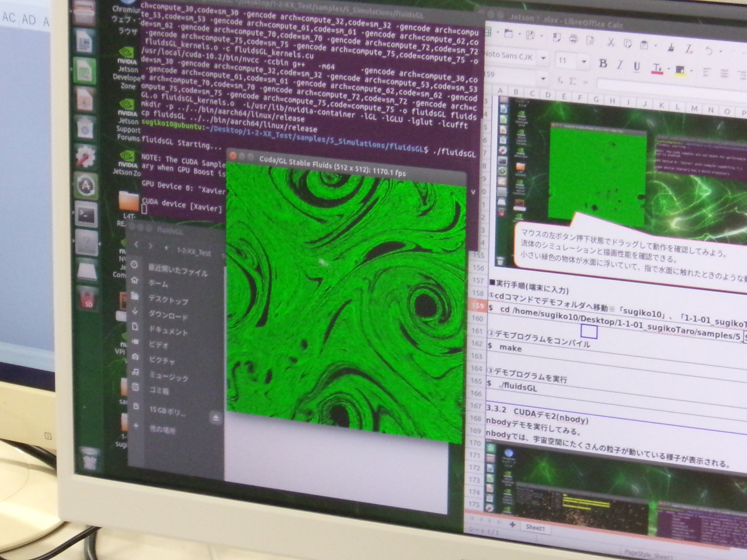Viewport: 747px width, 560px height.
Task: Open System Settings wrench-gear dock icon
Action: 85,157
